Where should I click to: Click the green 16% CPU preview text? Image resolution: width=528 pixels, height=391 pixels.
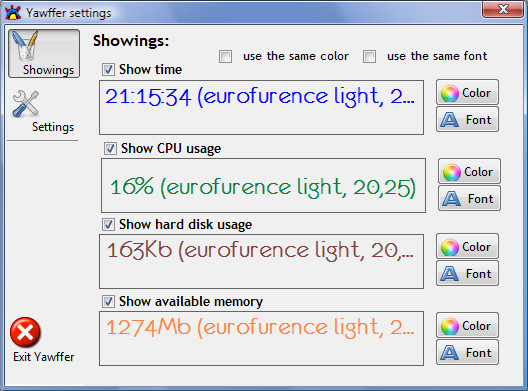click(x=263, y=187)
